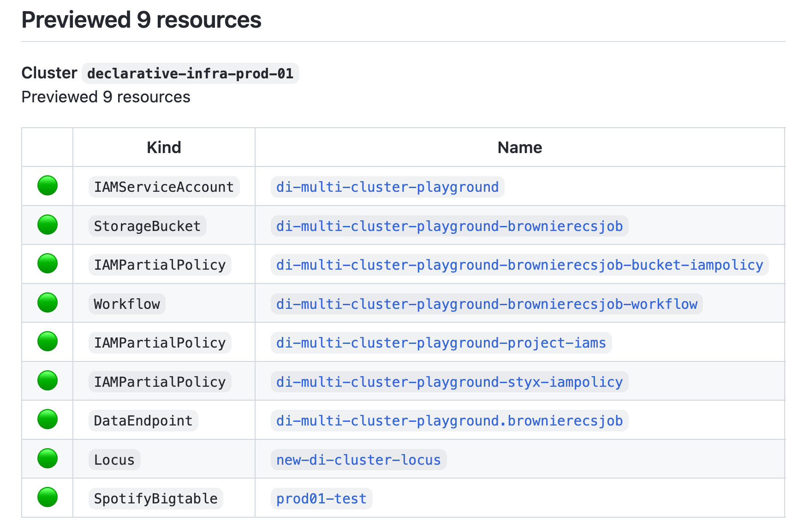
Task: Click the green status icon beside IAMServiceAccount
Action: [x=48, y=186]
